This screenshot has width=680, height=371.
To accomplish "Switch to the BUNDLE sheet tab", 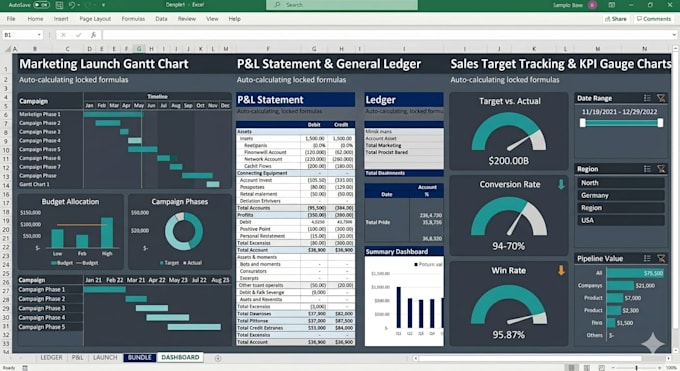I will click(140, 358).
